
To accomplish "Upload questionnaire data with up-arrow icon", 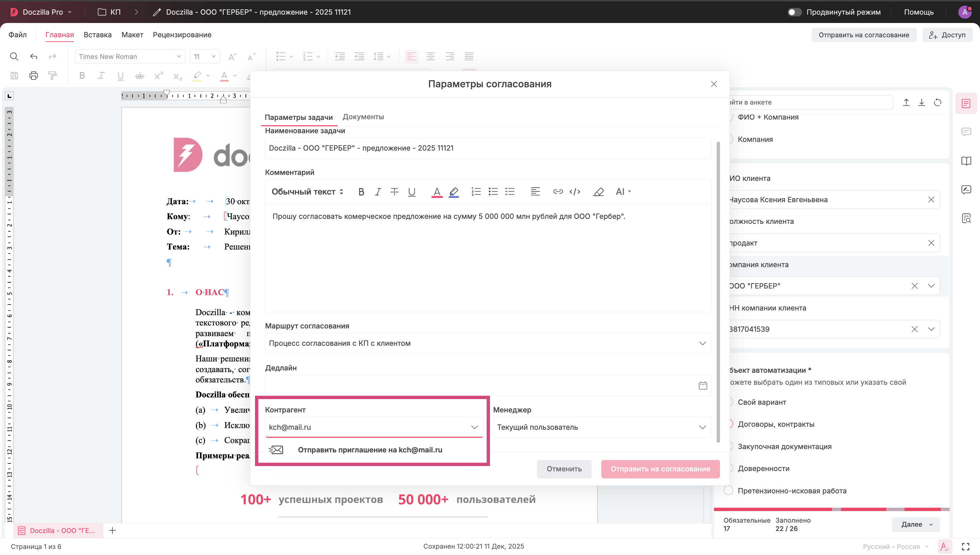I will coord(906,102).
